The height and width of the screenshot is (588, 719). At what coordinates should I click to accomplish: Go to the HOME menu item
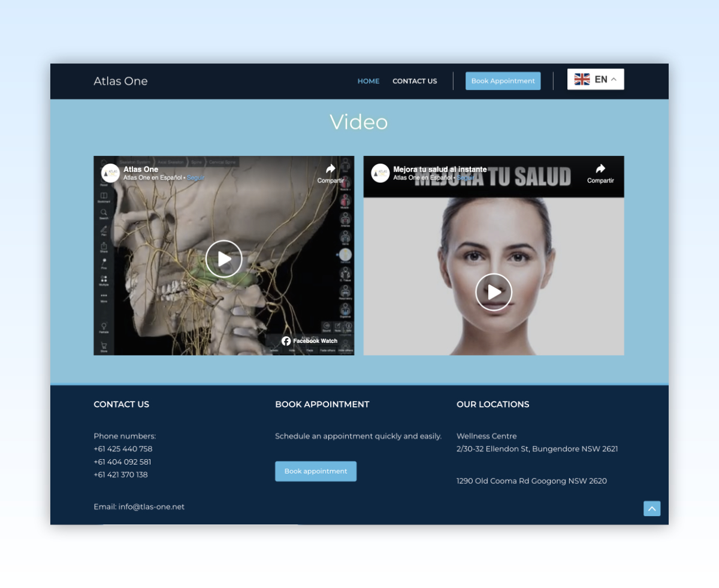pos(368,81)
